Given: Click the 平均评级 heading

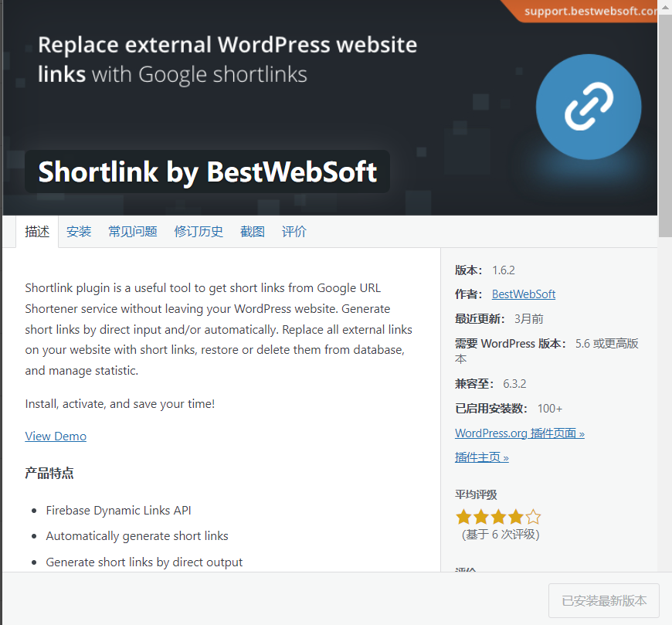Looking at the screenshot, I should [476, 494].
